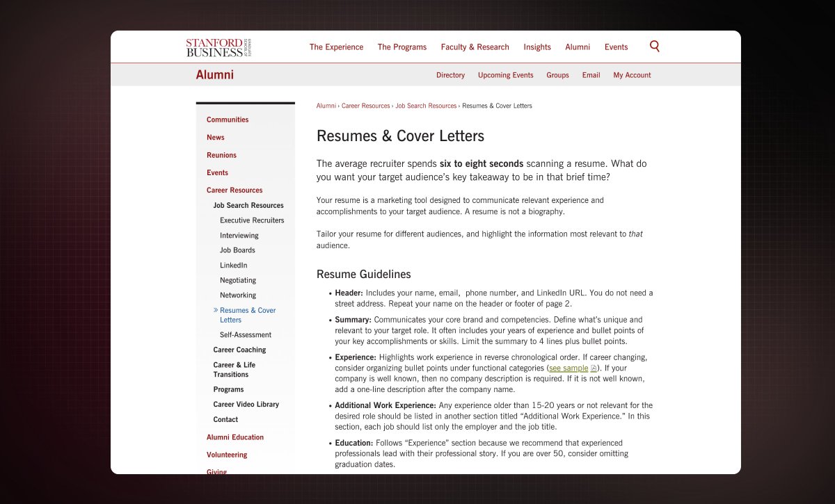
Task: Click the Experience: bullet label
Action: pos(355,357)
